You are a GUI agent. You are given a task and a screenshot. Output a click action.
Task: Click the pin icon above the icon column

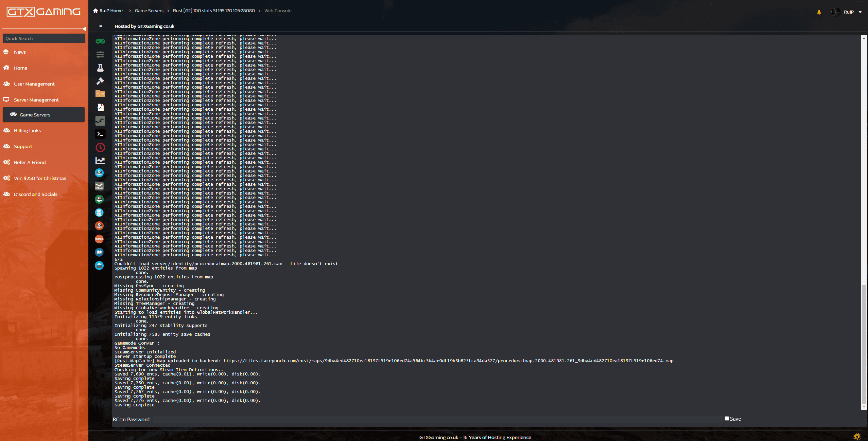click(100, 26)
